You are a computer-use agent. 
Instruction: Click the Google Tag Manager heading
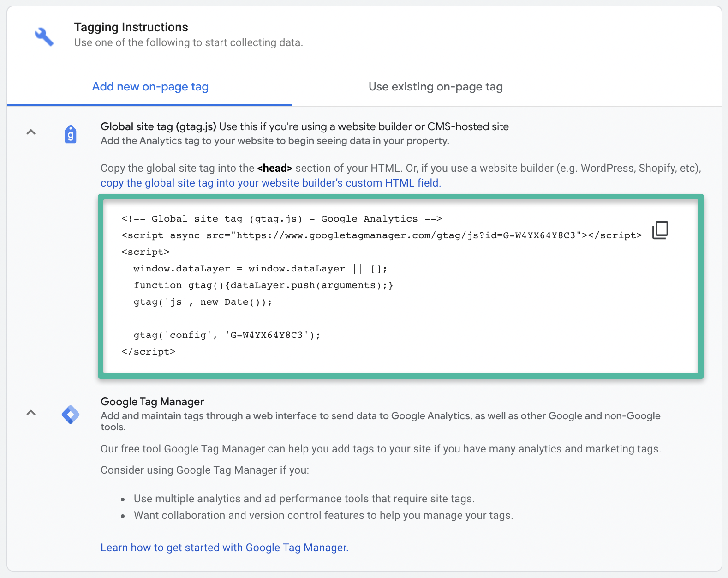[152, 402]
